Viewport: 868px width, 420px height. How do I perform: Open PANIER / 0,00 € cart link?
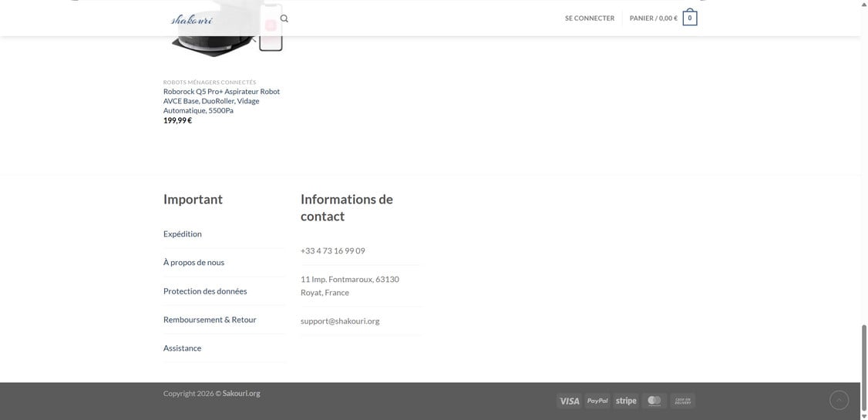(653, 18)
